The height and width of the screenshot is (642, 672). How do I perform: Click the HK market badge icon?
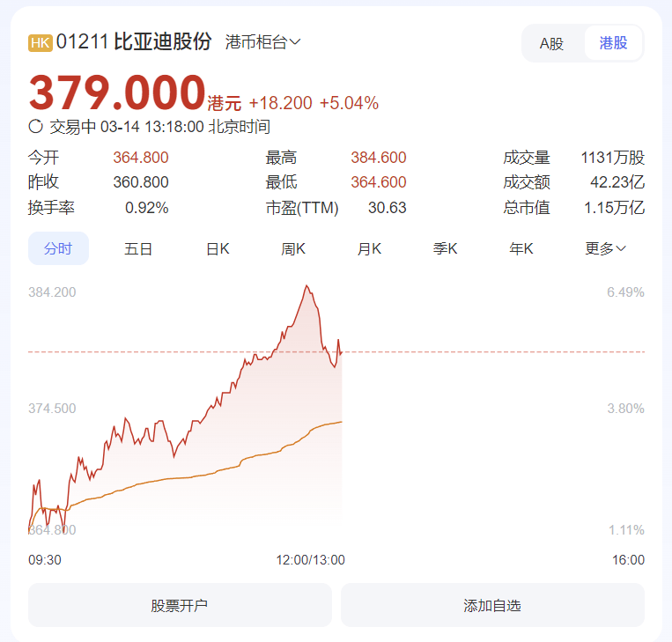pos(41,43)
